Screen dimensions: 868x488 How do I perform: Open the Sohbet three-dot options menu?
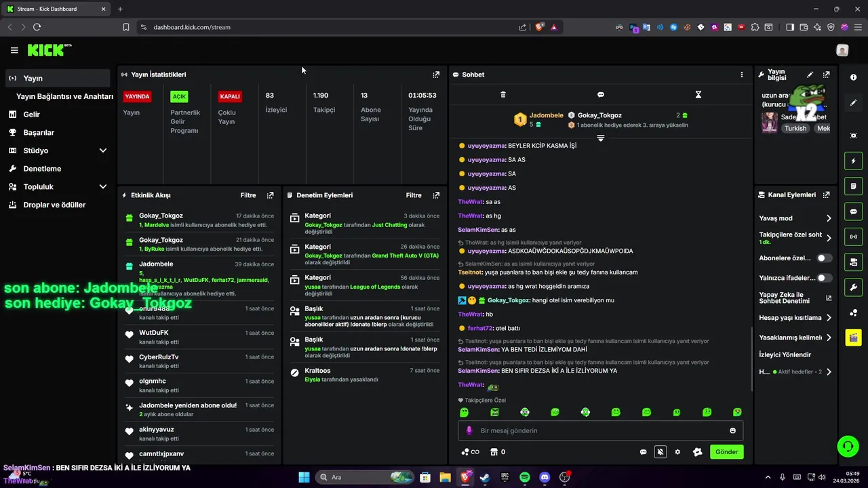click(x=741, y=75)
